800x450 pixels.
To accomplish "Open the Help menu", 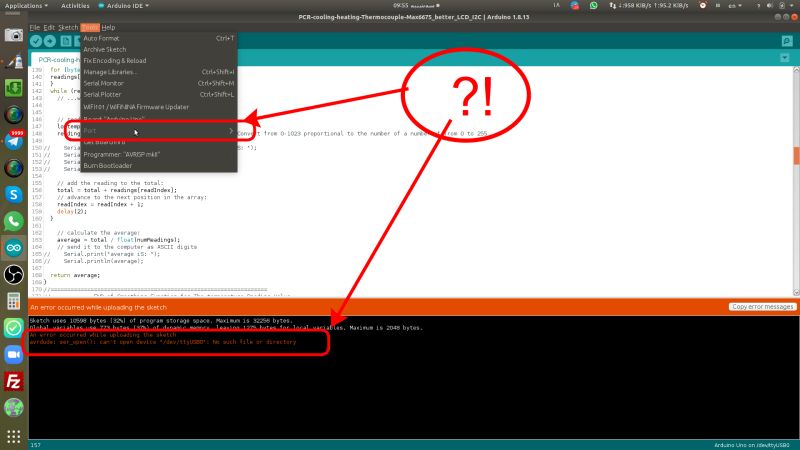I will click(108, 28).
